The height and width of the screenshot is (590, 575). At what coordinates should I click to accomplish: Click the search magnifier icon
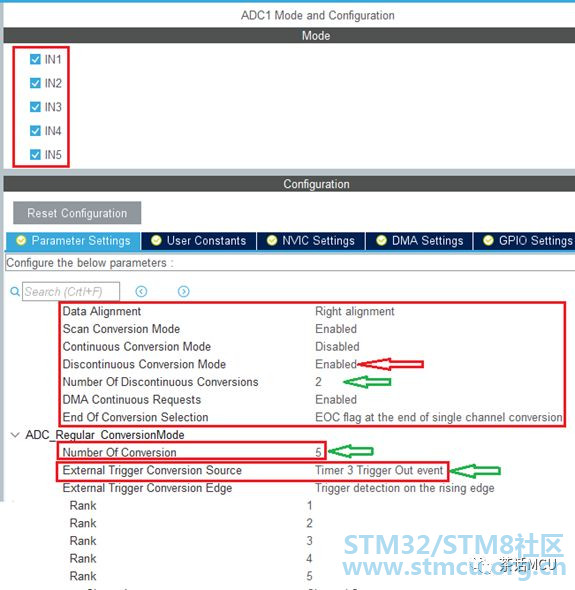tap(15, 292)
